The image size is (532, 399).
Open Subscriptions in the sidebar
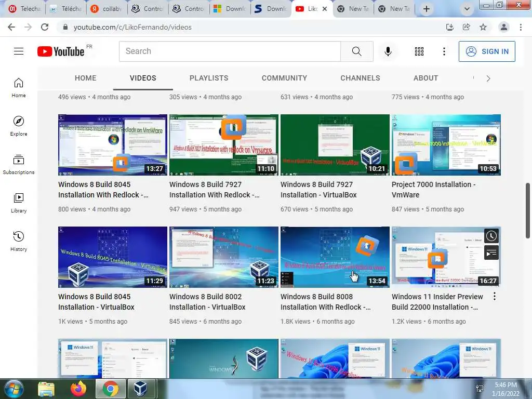[19, 164]
